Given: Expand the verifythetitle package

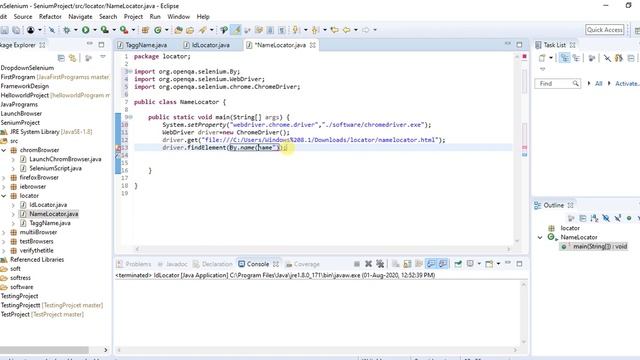Looking at the screenshot, I should tap(4, 251).
